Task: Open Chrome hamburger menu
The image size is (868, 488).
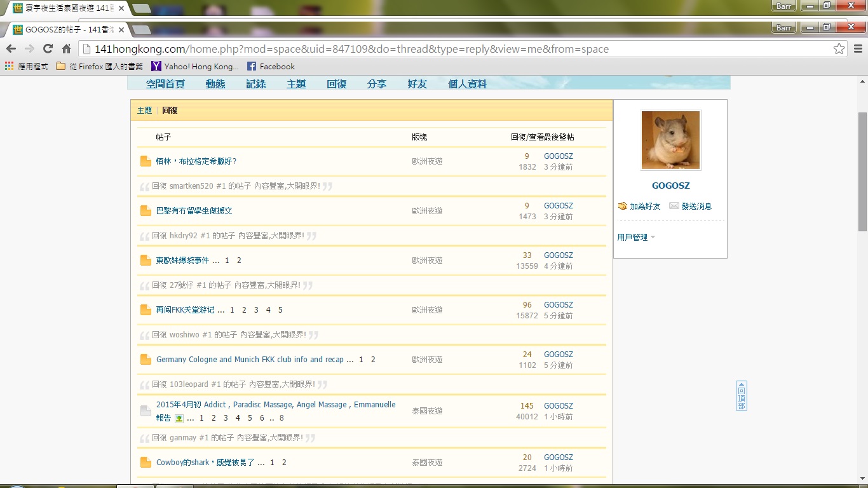Action: tap(858, 49)
